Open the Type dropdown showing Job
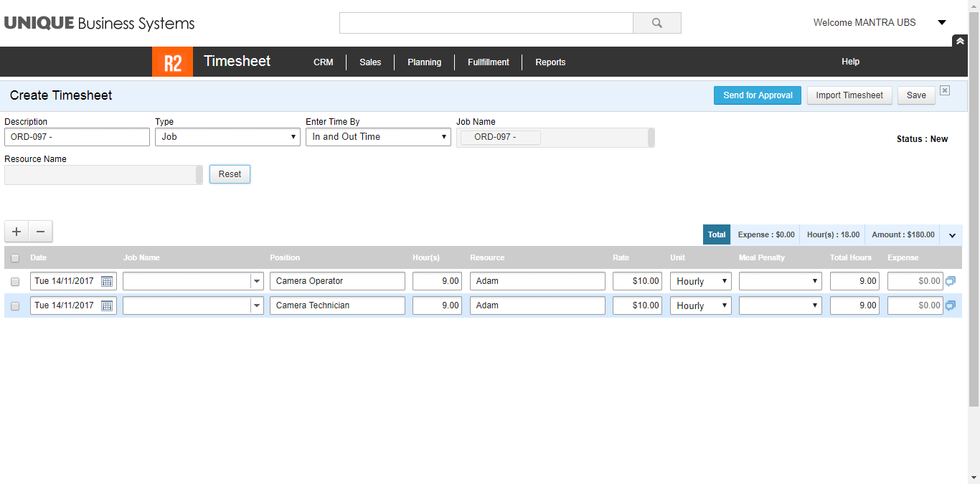The image size is (980, 484). [x=293, y=136]
